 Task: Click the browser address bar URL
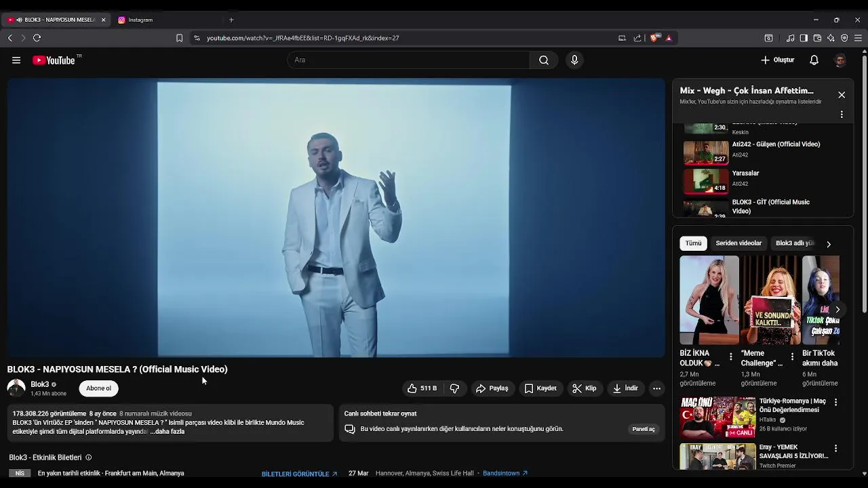click(x=302, y=38)
